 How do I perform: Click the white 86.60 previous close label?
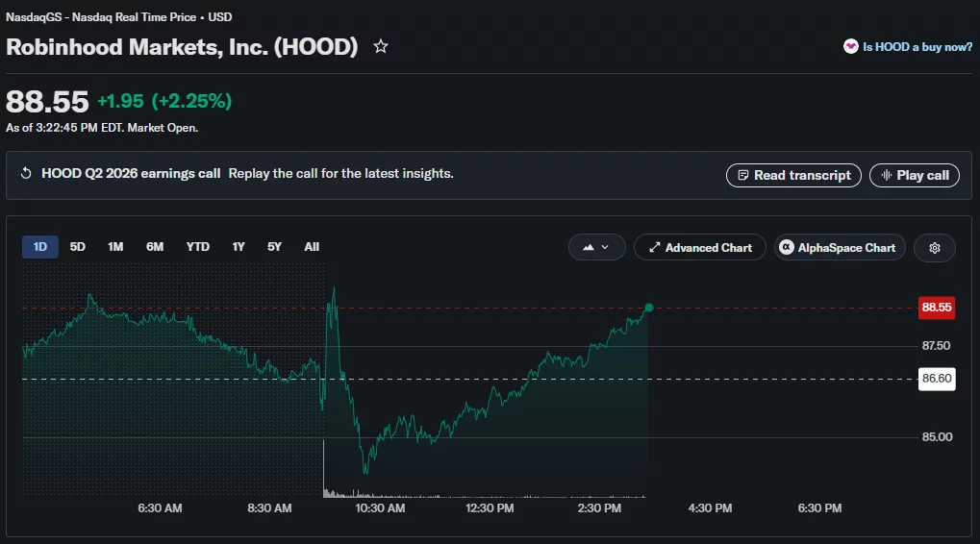click(937, 379)
